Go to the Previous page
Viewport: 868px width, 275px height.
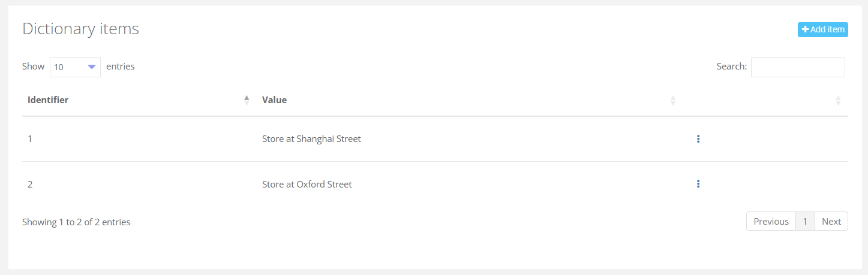[771, 222]
